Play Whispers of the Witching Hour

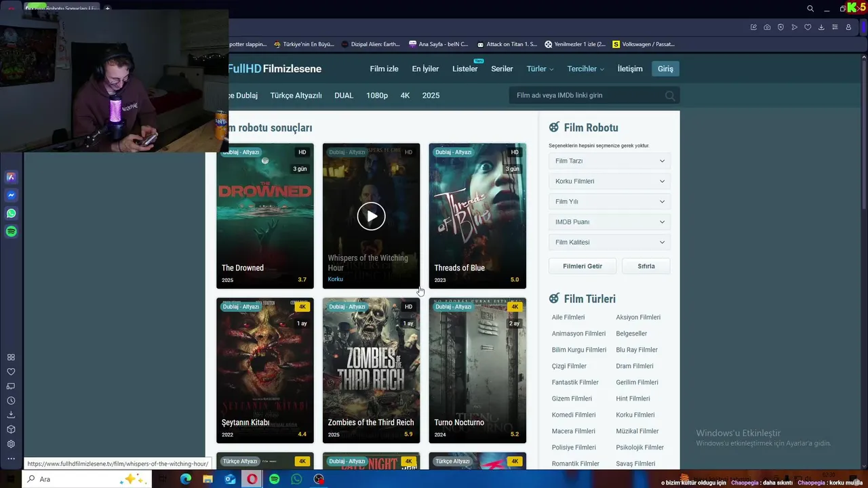(371, 216)
